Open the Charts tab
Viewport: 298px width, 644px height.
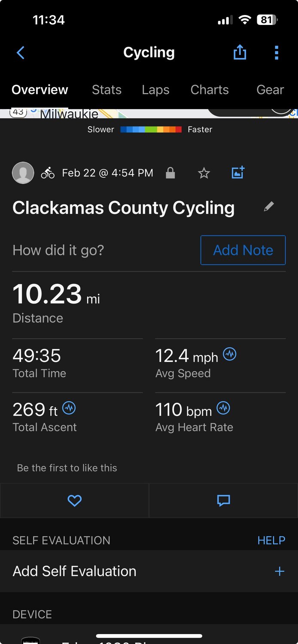210,90
